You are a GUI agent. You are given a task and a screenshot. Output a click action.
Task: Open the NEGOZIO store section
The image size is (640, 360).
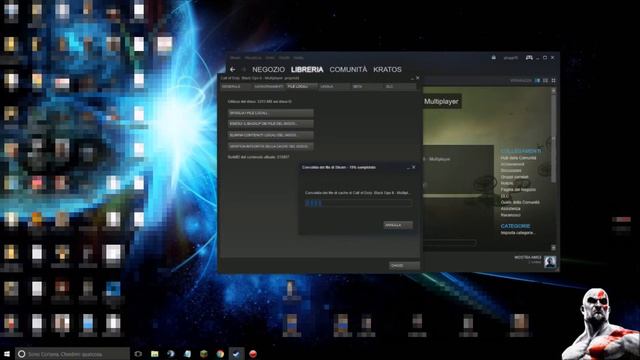point(268,69)
